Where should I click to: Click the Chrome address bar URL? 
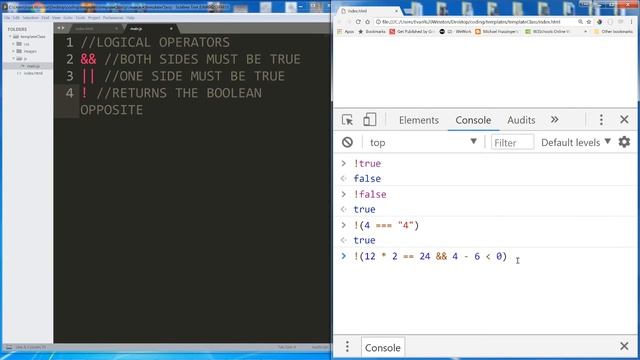coord(471,22)
